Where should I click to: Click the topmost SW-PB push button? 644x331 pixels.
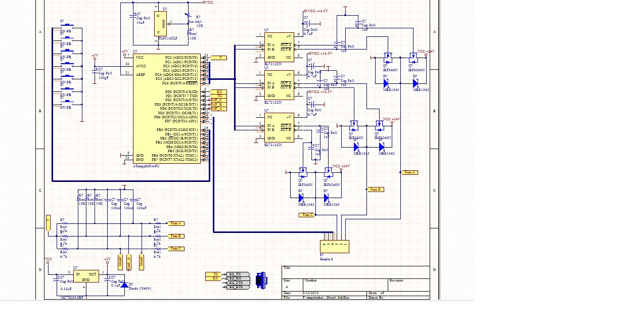67,26
